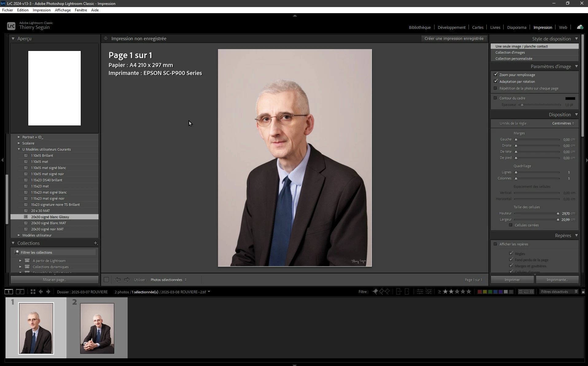Toggle Règles guide checkbox

[511, 253]
